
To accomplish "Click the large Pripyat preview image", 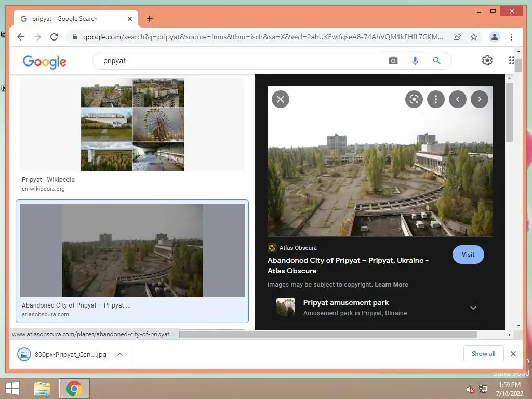I will 380,162.
